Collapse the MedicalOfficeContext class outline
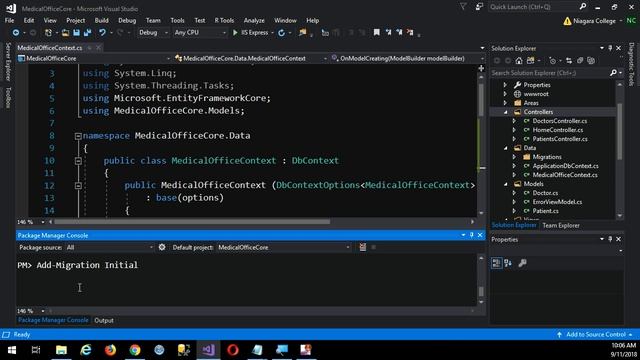This screenshot has width=640, height=360. tap(78, 161)
